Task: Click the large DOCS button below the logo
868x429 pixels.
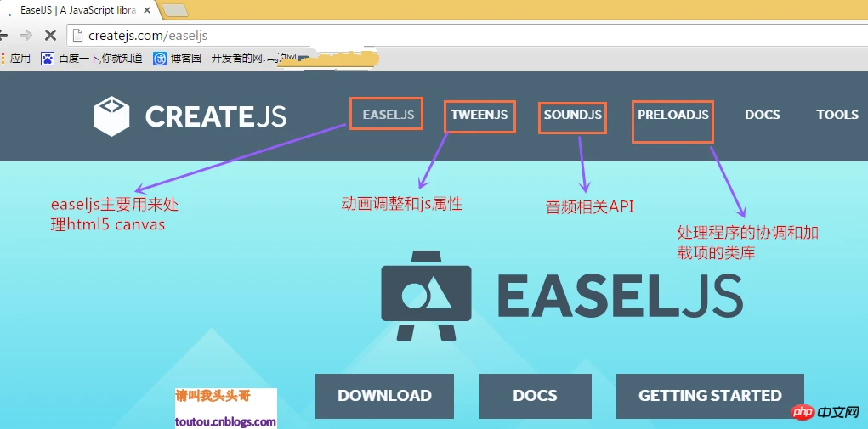Action: coord(536,396)
